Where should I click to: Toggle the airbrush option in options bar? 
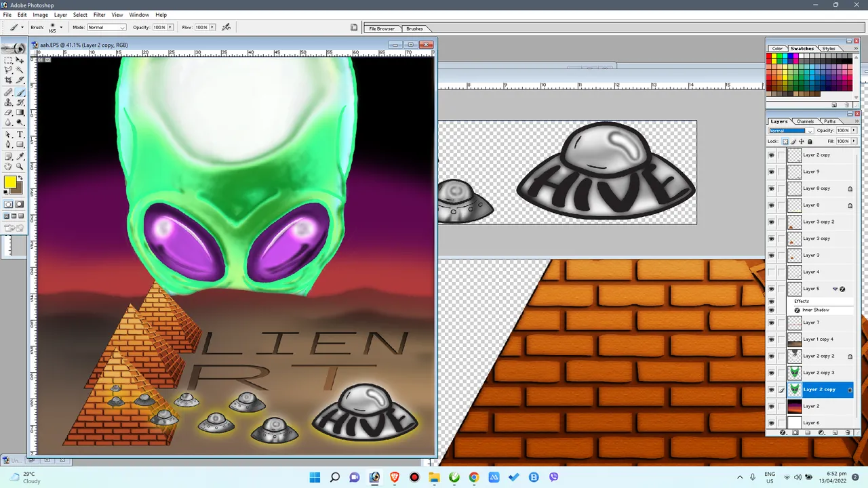coord(226,27)
